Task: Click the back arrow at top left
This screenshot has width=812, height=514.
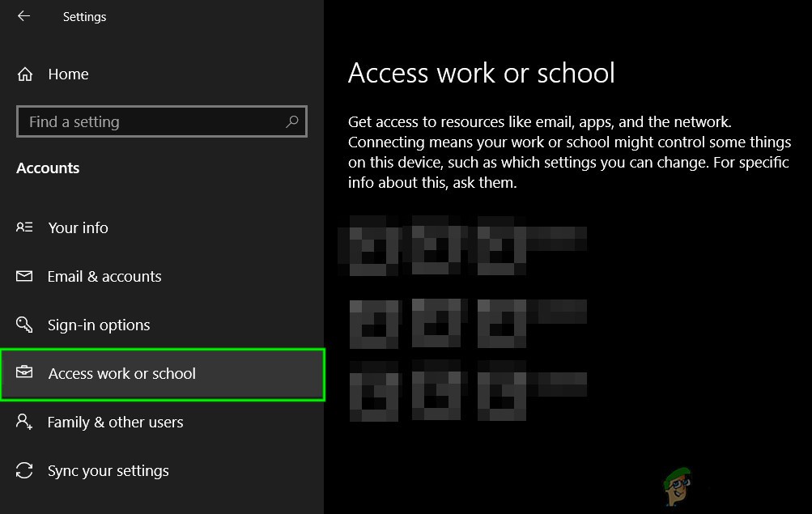Action: tap(23, 15)
